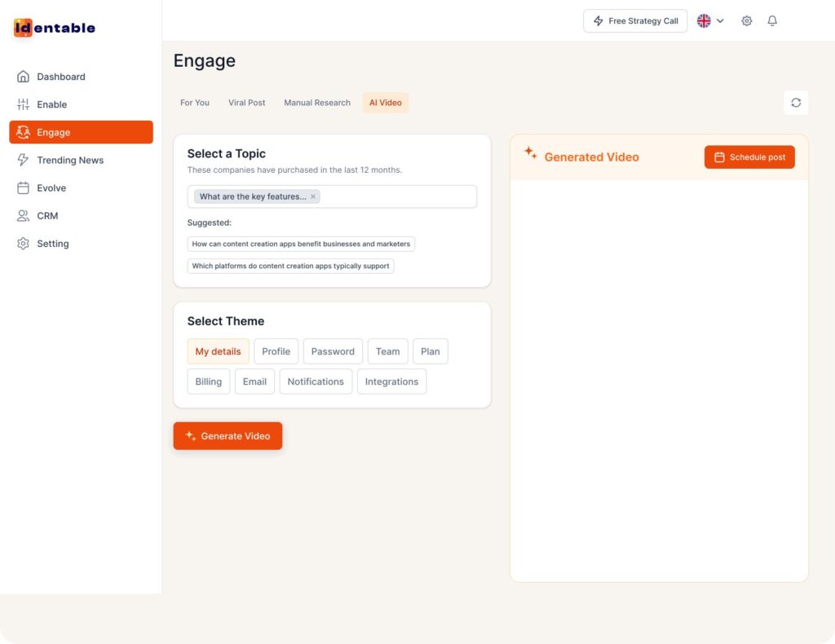The height and width of the screenshot is (644, 835).
Task: Toggle the Notifications theme option
Action: tap(316, 381)
